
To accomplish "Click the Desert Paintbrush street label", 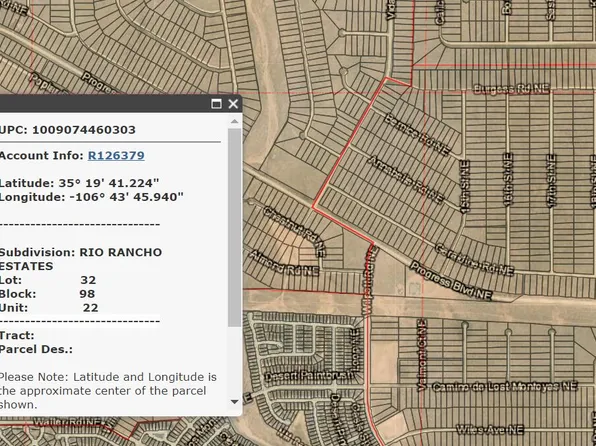I will [309, 376].
